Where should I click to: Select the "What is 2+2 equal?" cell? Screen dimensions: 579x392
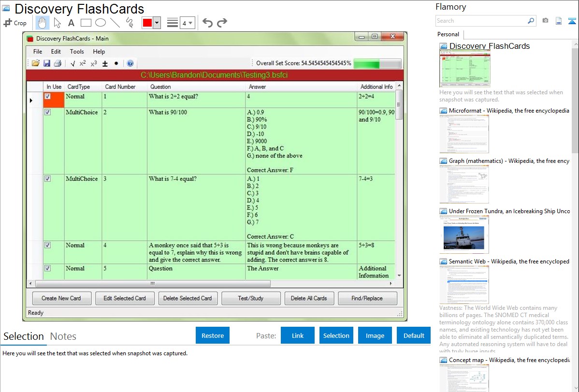point(196,100)
